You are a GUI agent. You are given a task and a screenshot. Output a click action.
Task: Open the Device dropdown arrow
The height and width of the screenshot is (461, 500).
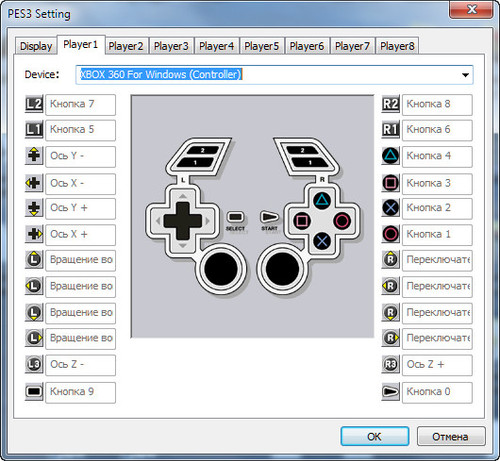pyautogui.click(x=465, y=75)
